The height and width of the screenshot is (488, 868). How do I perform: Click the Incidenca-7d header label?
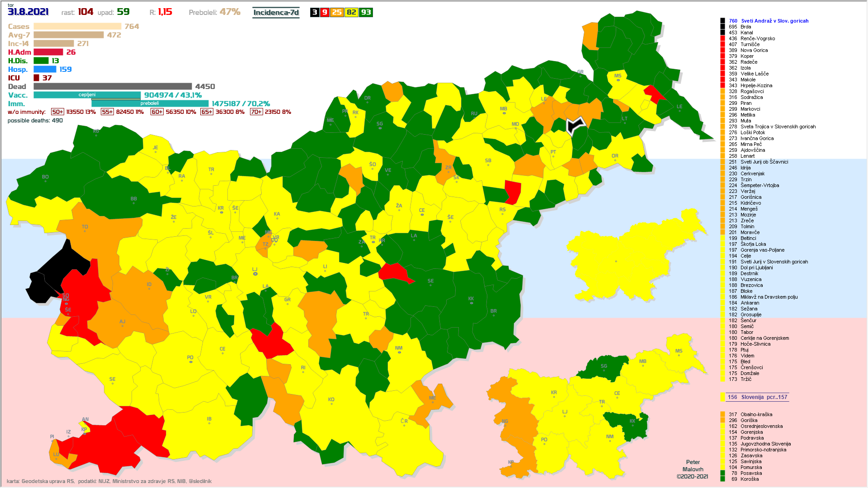[276, 13]
